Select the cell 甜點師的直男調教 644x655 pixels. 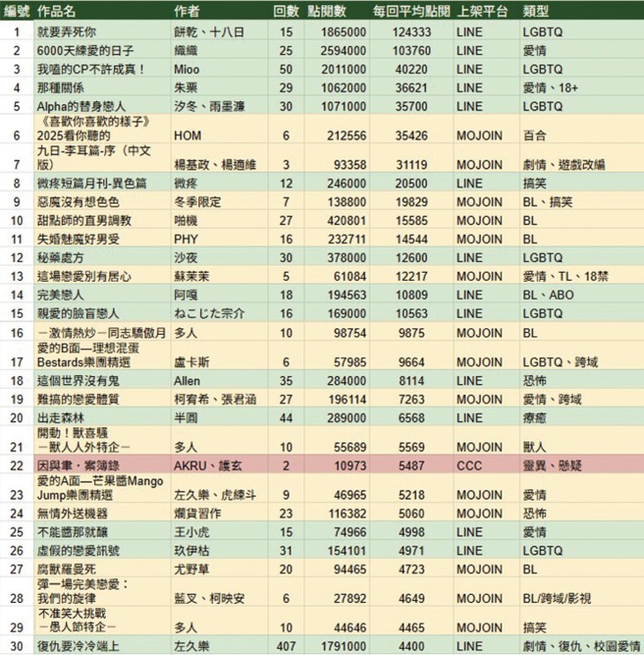[84, 221]
